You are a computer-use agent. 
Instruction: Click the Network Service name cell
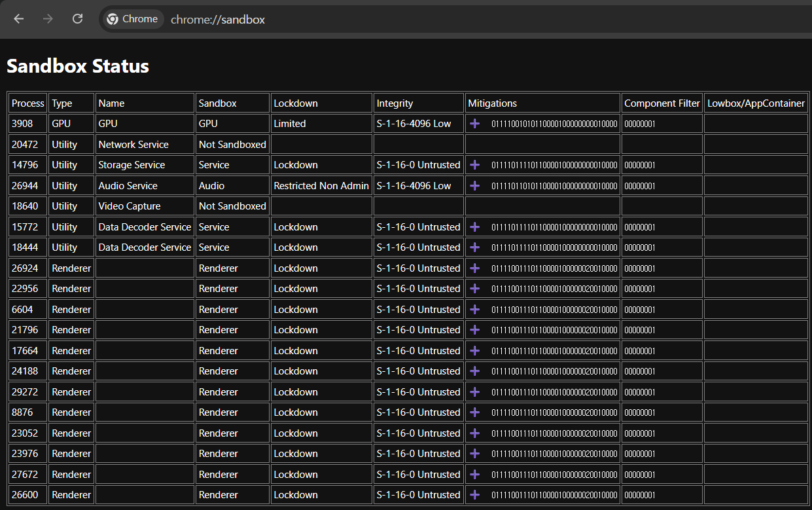pos(145,144)
